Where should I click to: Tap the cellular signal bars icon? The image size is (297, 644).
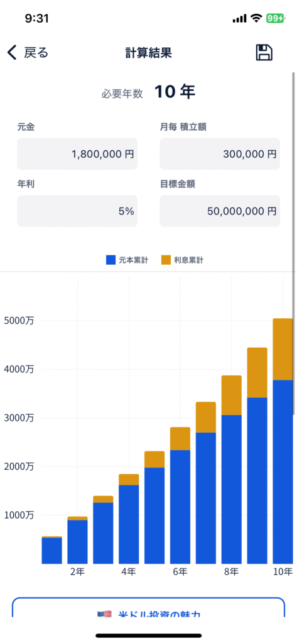coord(239,18)
